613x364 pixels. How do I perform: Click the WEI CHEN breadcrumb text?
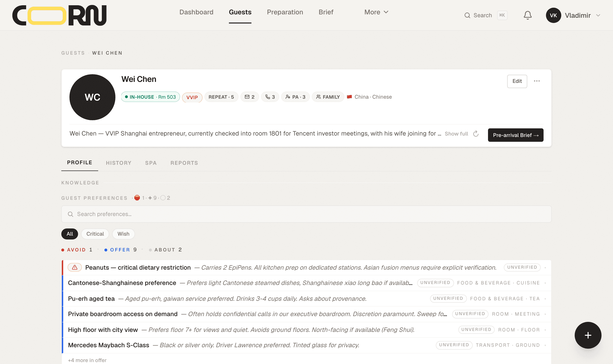pos(107,53)
